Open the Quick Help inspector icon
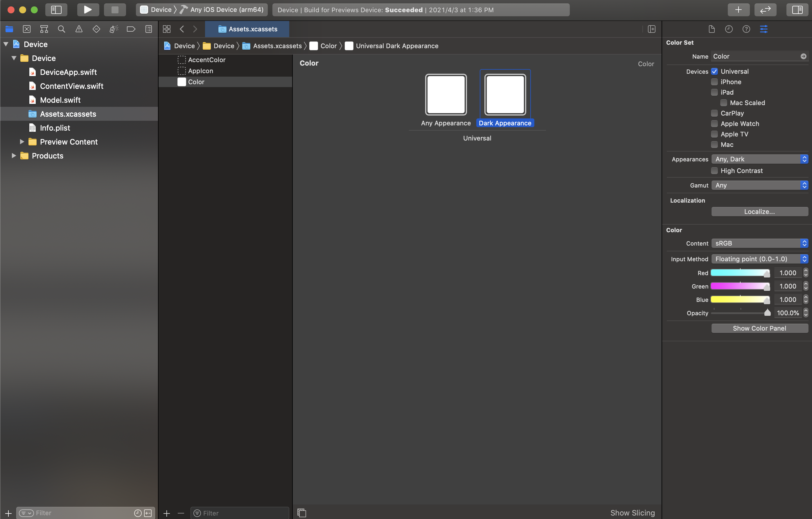The height and width of the screenshot is (519, 812). (x=746, y=29)
